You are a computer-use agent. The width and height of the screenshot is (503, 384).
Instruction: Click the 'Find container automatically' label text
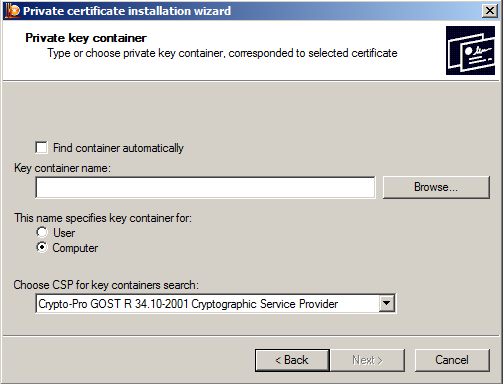(118, 148)
